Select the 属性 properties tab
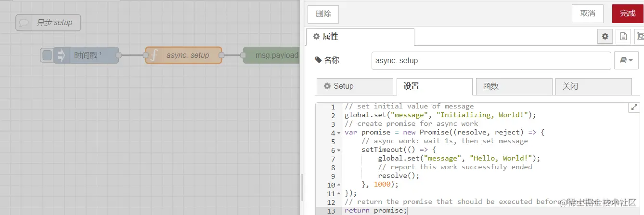 (x=360, y=37)
